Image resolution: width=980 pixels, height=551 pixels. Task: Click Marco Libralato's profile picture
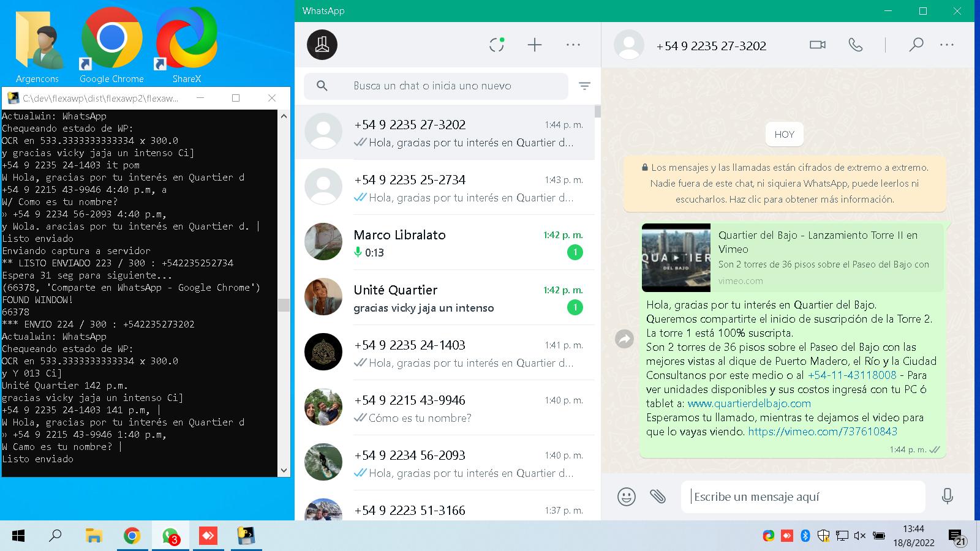[323, 242]
